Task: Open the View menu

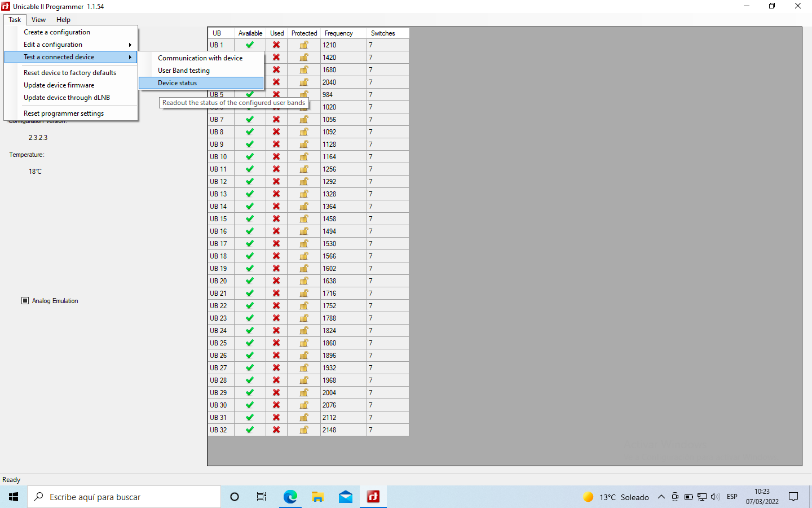Action: click(38, 20)
